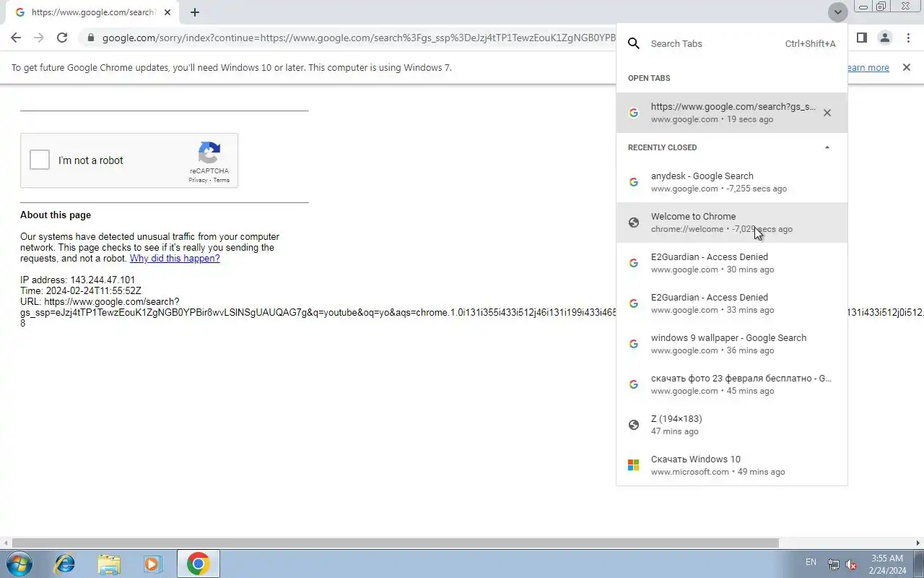Launch Internet Explorer from taskbar
Image resolution: width=924 pixels, height=578 pixels.
tap(65, 564)
